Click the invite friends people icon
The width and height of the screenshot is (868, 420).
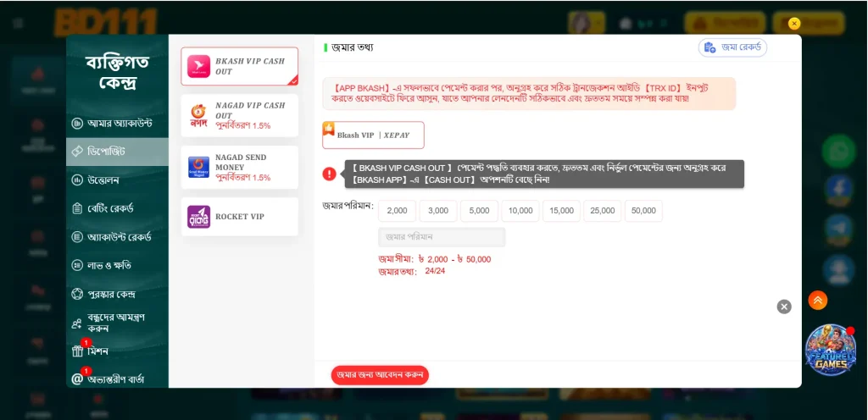(77, 324)
